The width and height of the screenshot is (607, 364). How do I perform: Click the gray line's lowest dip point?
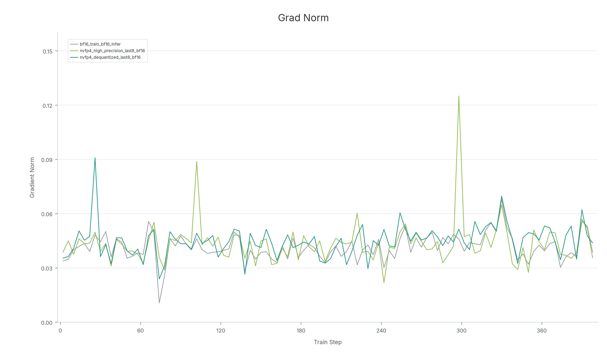pyautogui.click(x=159, y=303)
